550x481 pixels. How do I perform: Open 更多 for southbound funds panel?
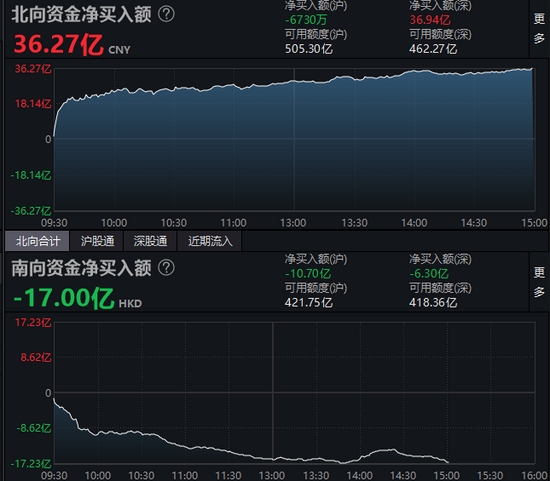pos(539,282)
